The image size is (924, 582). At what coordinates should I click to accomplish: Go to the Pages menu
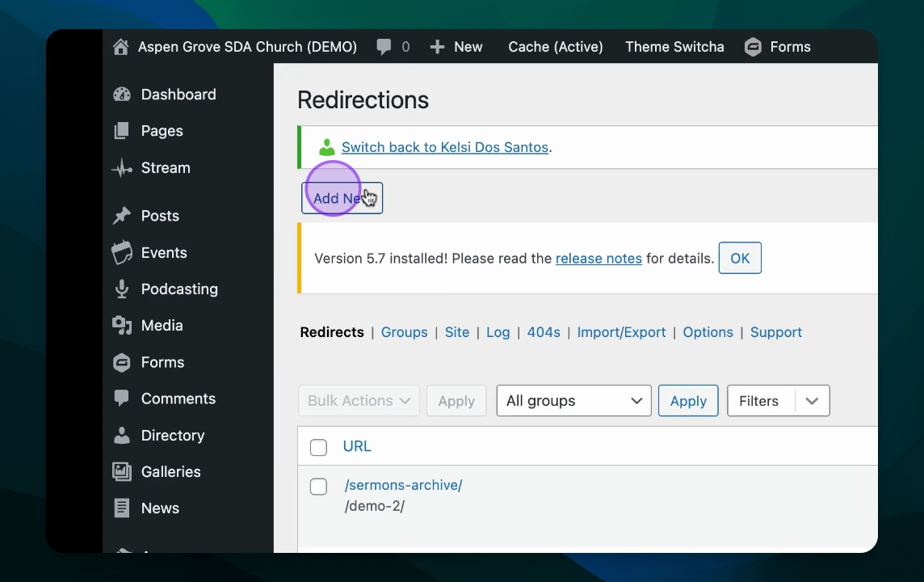[162, 131]
